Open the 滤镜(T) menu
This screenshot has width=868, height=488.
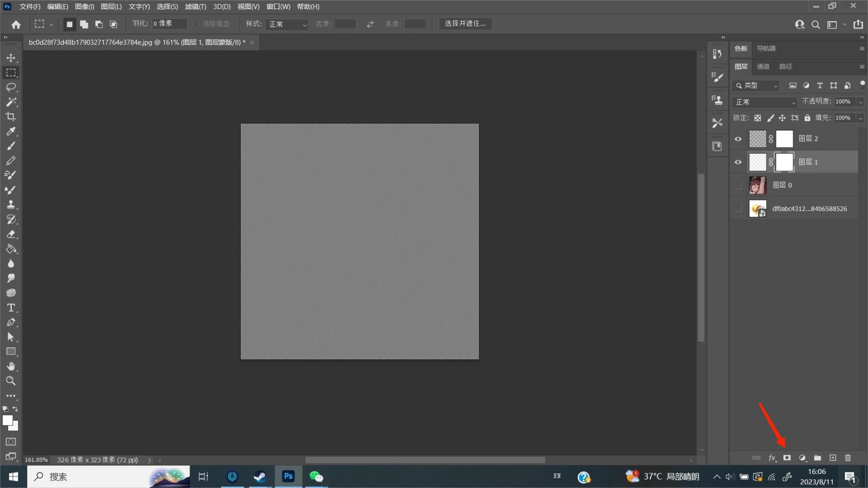click(x=195, y=7)
